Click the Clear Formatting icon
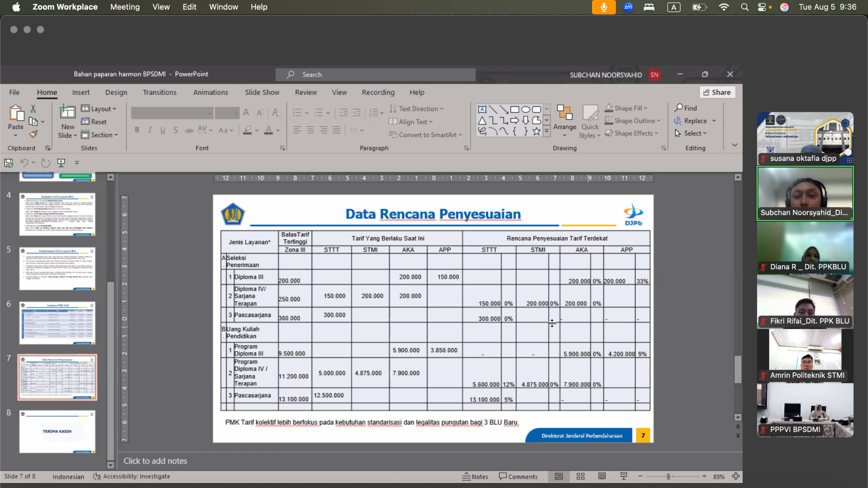The height and width of the screenshot is (488, 868). [x=275, y=113]
